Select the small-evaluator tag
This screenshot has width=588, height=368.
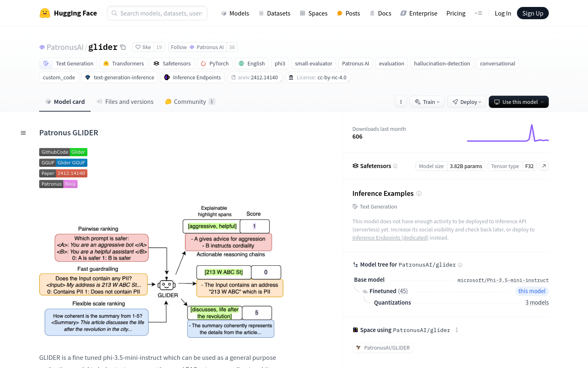tap(314, 63)
